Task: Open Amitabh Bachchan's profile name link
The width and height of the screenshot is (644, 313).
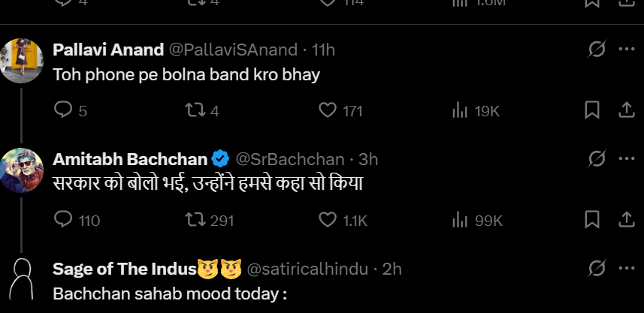Action: point(131,159)
